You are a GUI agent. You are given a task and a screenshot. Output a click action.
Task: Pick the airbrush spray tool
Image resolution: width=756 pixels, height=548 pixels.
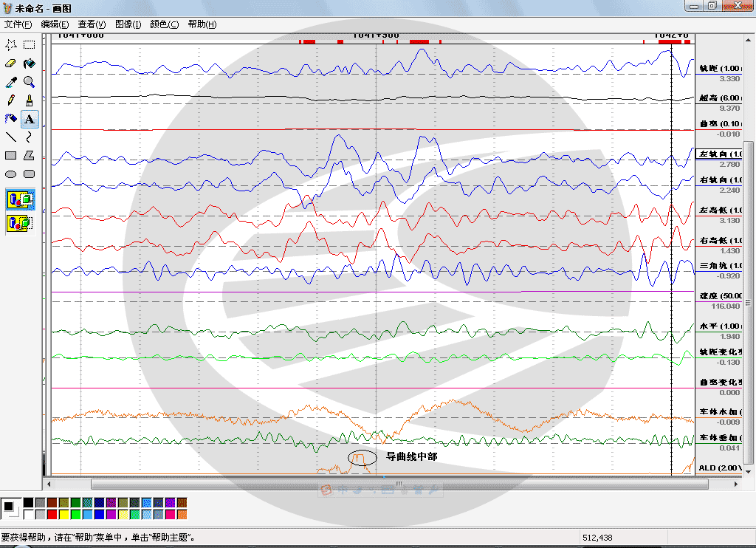11,119
